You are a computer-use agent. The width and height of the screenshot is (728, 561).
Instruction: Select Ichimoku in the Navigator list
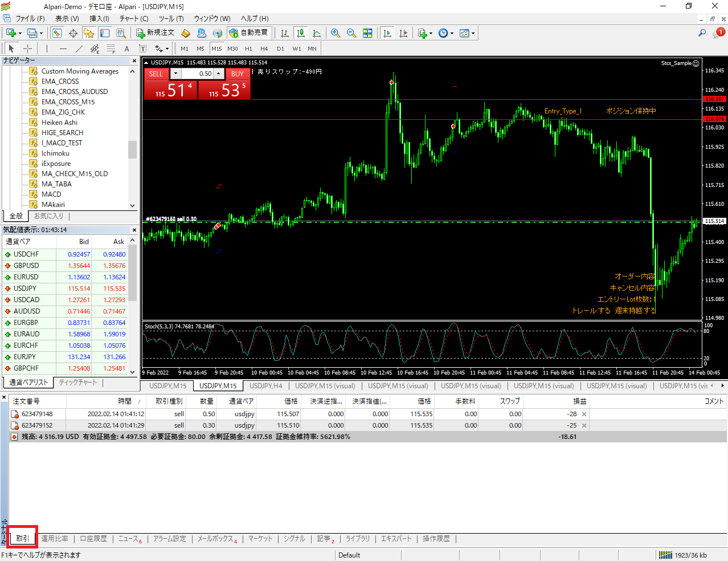pyautogui.click(x=55, y=153)
